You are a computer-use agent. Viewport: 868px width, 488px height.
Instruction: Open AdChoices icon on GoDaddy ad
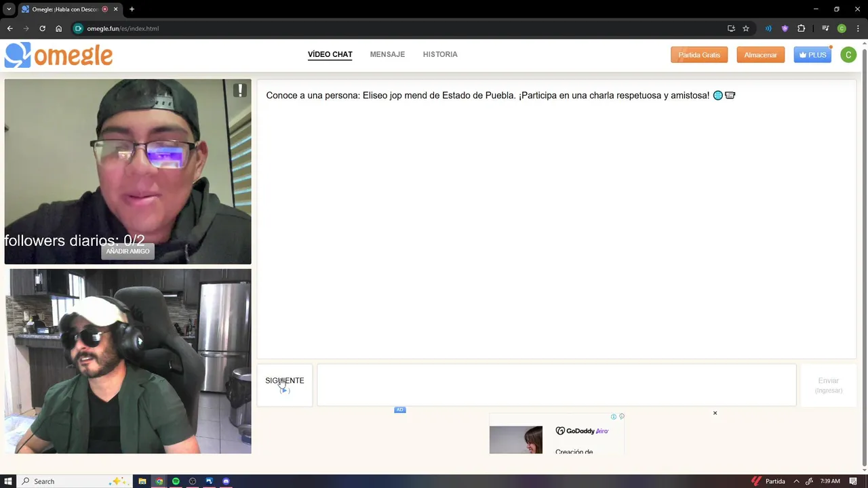pos(622,417)
